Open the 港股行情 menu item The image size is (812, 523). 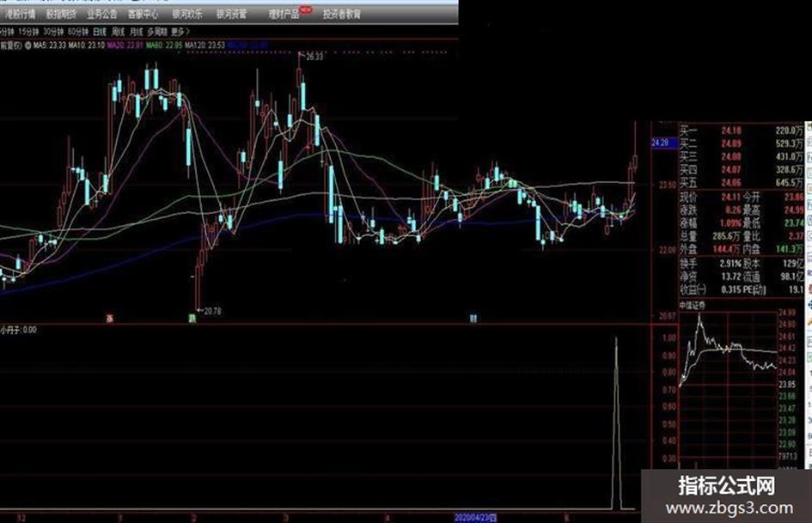(20, 14)
